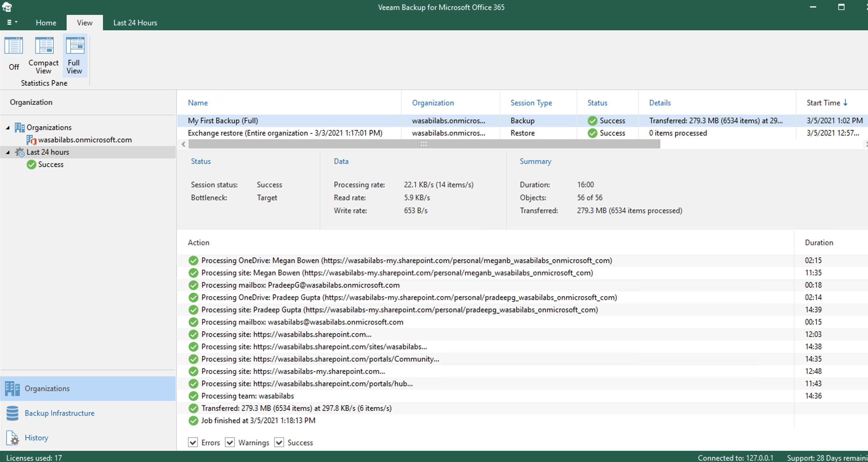The image size is (868, 462).
Task: Click check icon for site: Pradeep Gupta
Action: (x=193, y=310)
